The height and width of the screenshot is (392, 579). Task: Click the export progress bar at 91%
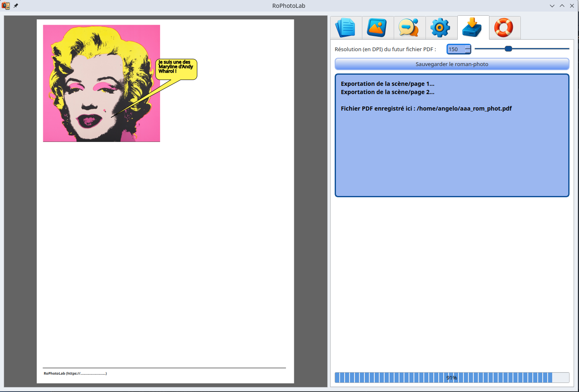click(451, 378)
